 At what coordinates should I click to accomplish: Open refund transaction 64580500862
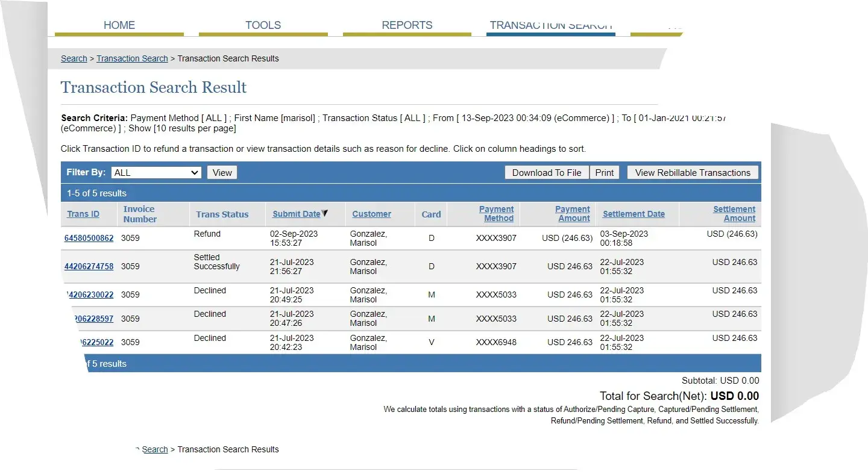[x=89, y=238]
